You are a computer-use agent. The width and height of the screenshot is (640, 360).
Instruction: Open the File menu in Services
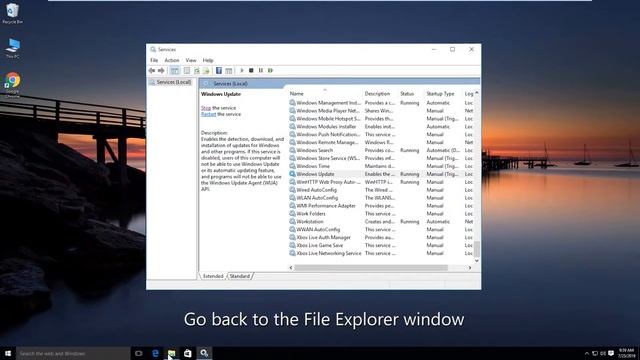[154, 60]
